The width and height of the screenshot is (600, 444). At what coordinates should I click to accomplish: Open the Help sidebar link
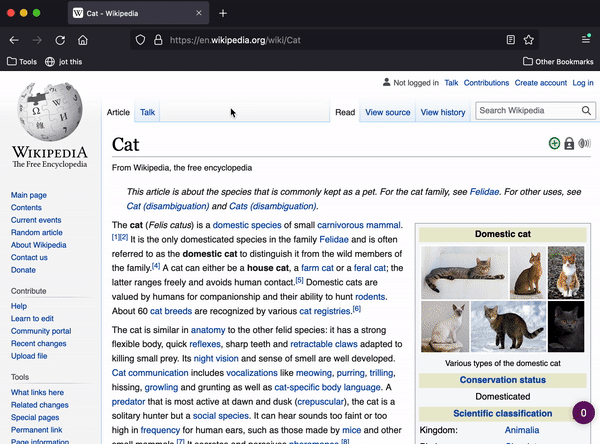coord(19,306)
